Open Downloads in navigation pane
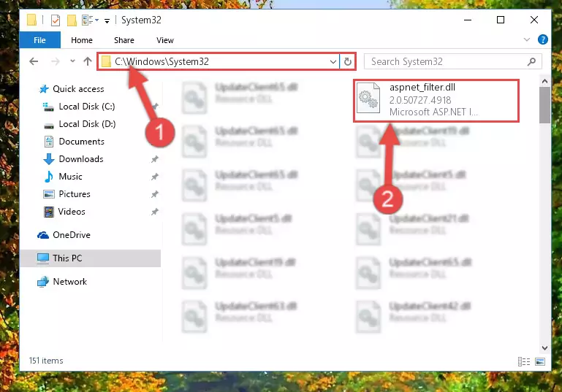Image resolution: width=562 pixels, height=392 pixels. pyautogui.click(x=81, y=159)
